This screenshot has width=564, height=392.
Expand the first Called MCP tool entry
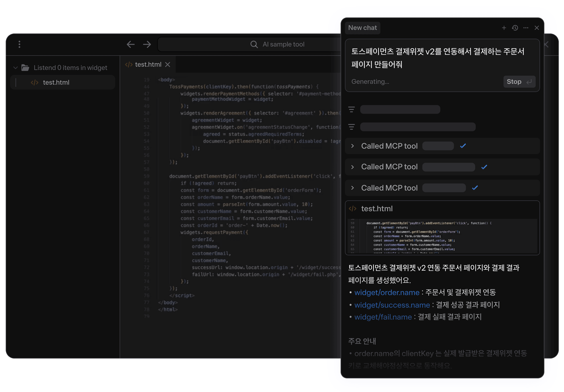(x=353, y=146)
